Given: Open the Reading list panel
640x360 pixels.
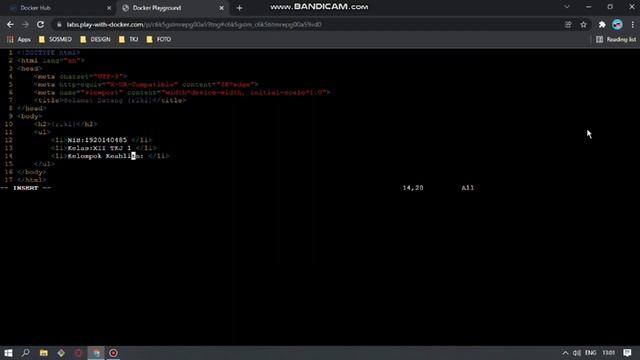Looking at the screenshot, I should [x=616, y=40].
